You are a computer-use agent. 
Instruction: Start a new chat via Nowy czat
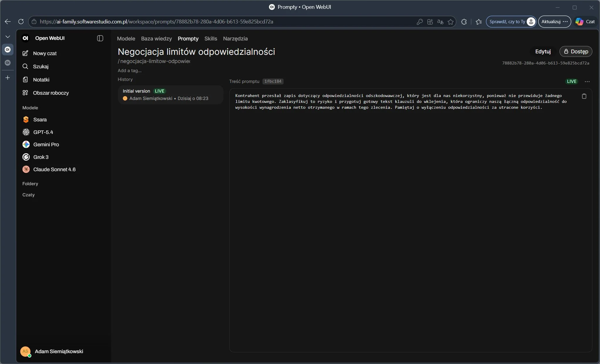[63, 53]
